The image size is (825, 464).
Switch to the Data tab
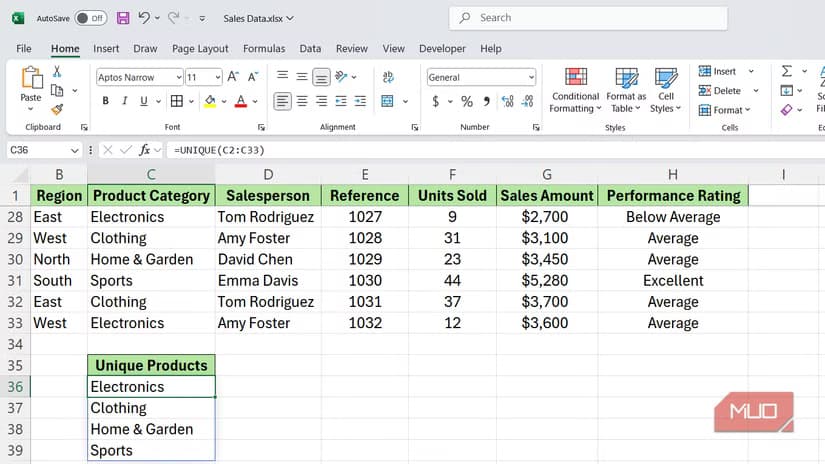(x=310, y=48)
